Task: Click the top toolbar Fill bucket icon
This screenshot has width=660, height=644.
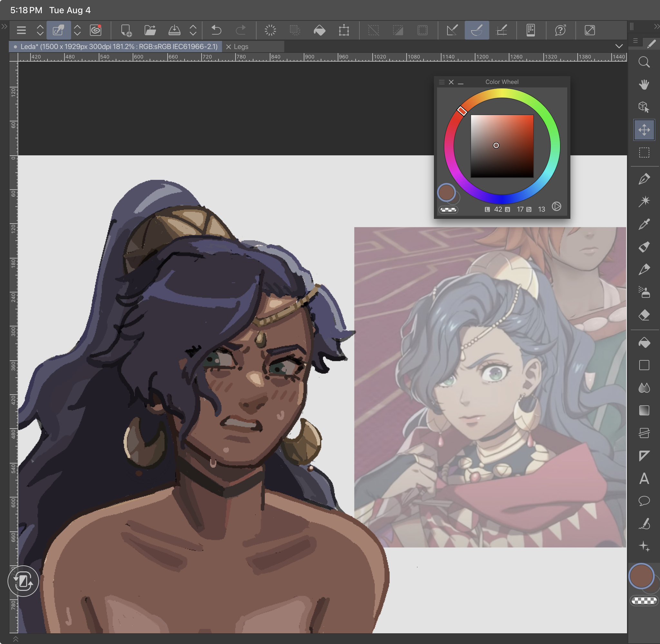Action: tap(319, 30)
